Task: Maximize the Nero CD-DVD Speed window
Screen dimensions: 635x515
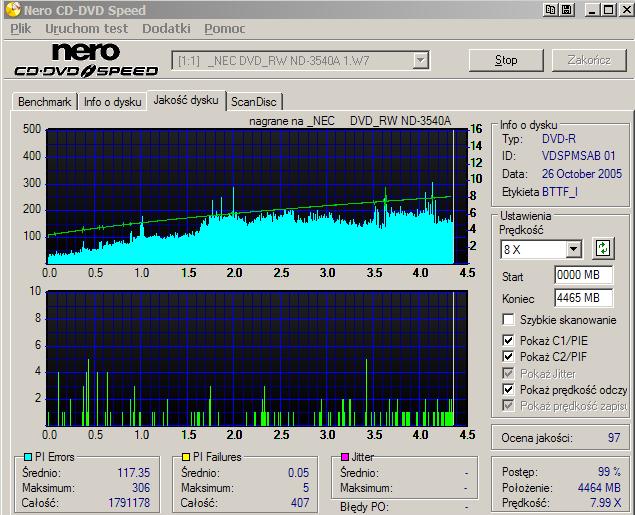Action: click(x=608, y=9)
